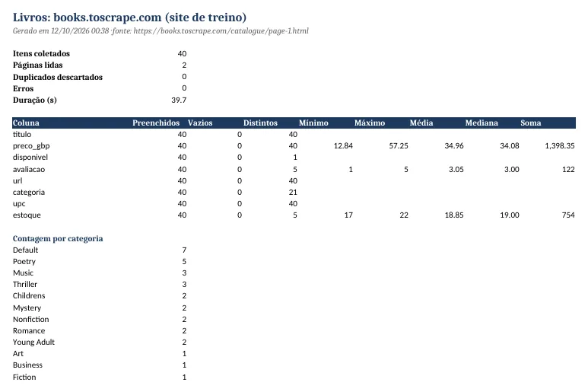
Task: Click the 'Soma' table header
Action: 531,123
